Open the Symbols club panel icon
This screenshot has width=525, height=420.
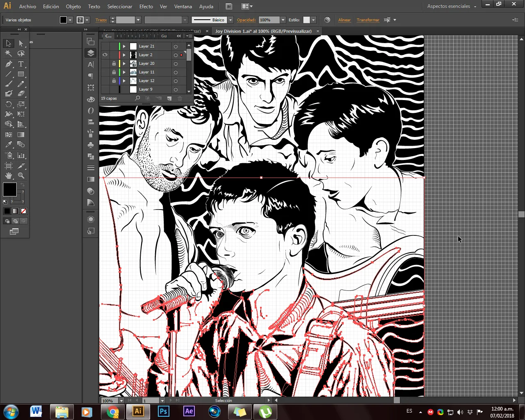[x=91, y=145]
